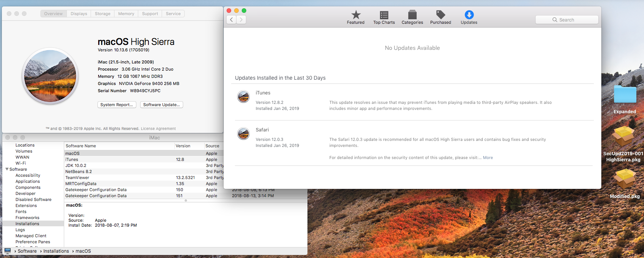The height and width of the screenshot is (258, 644).
Task: Select the MRTConfigData row
Action: point(144,184)
